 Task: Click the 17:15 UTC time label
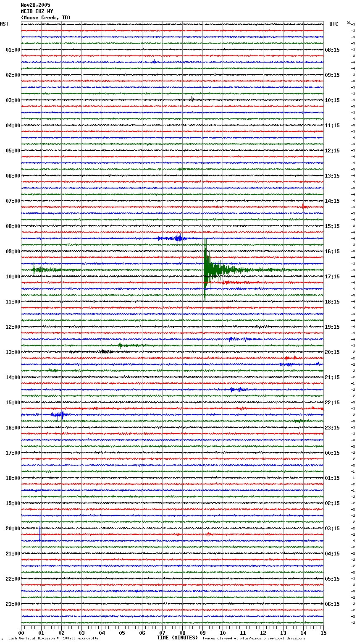[332, 277]
